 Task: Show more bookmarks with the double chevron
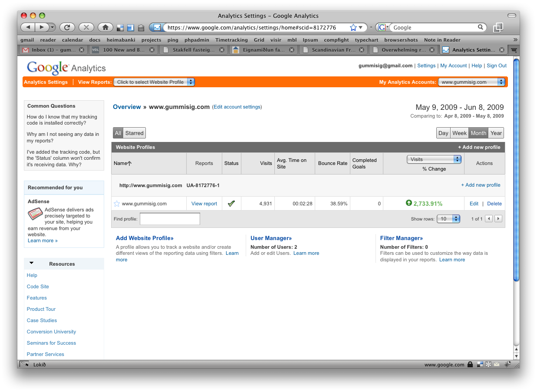tap(515, 40)
